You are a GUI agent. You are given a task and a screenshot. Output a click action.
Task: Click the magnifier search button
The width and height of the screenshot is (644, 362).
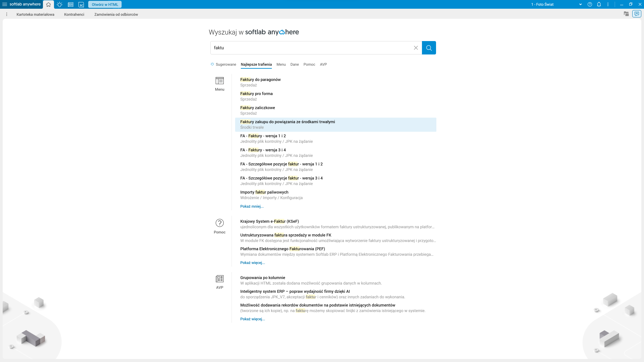429,48
